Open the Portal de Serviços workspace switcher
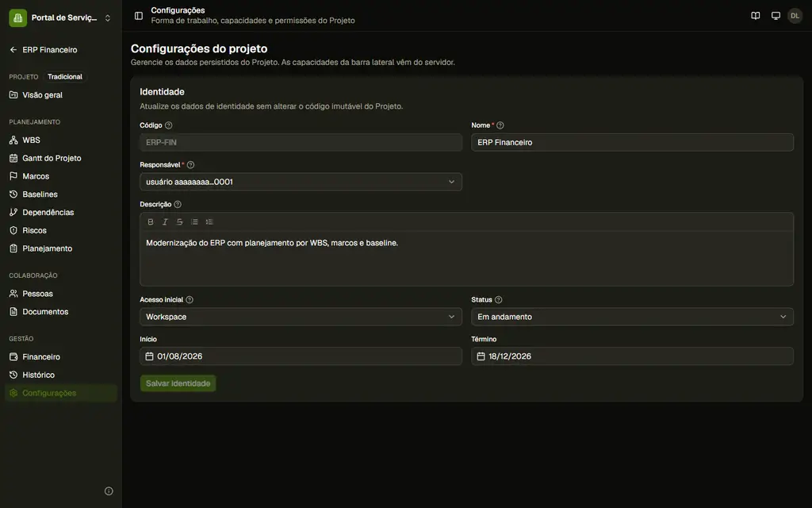The image size is (812, 508). click(60, 17)
